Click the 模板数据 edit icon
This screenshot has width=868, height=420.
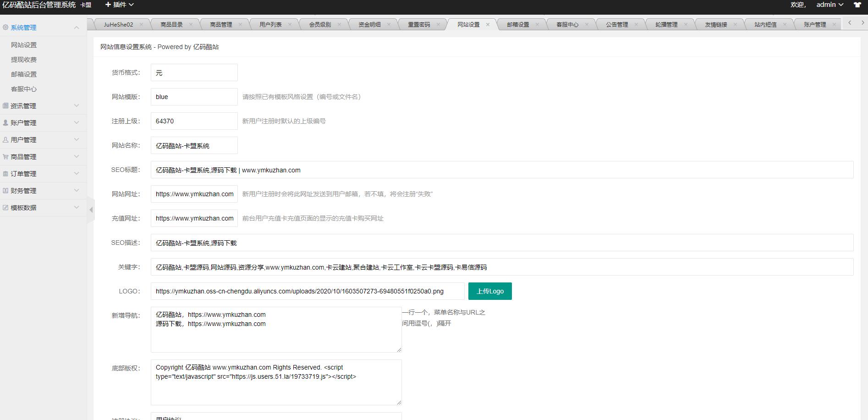coord(5,208)
